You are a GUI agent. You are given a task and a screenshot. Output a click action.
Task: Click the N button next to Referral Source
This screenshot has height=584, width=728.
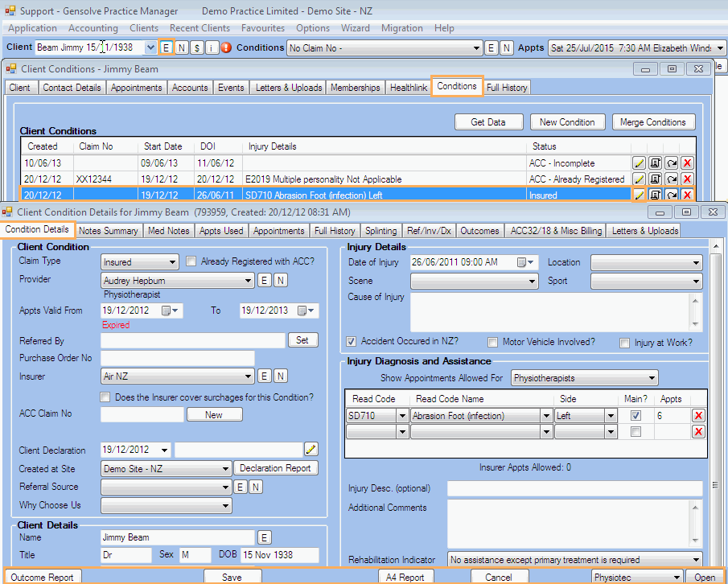[x=256, y=487]
